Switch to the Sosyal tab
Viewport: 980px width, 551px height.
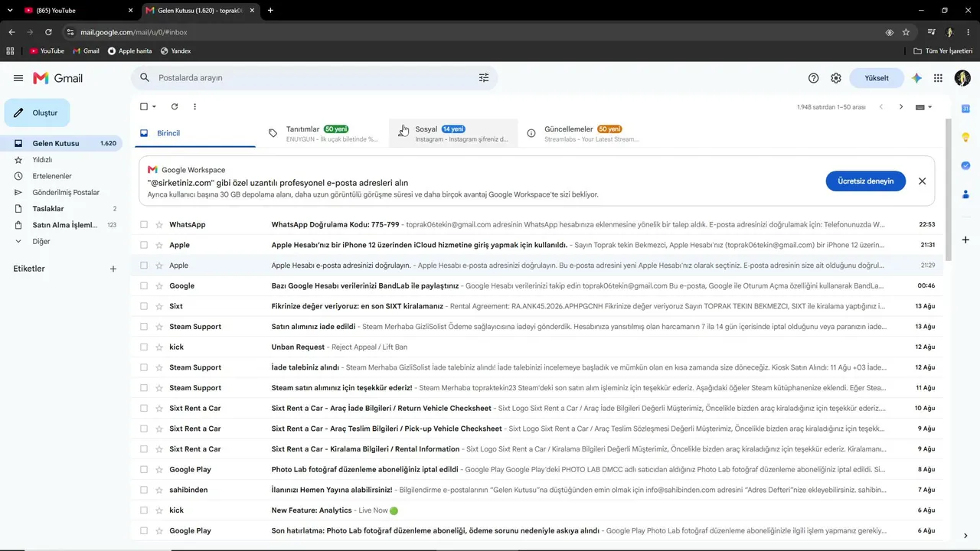click(453, 133)
